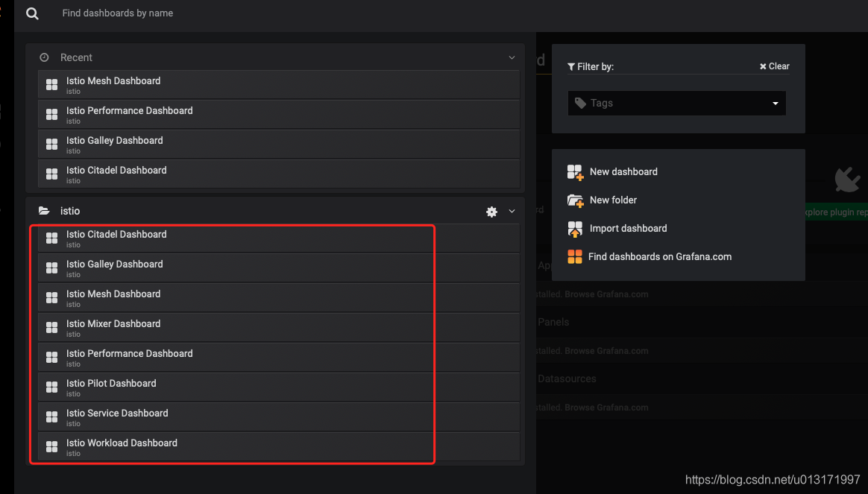868x494 pixels.
Task: Click the Tags dropdown arrow
Action: point(775,104)
